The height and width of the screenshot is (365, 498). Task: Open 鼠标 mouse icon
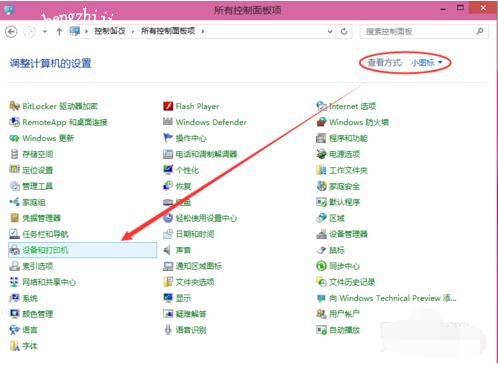321,250
